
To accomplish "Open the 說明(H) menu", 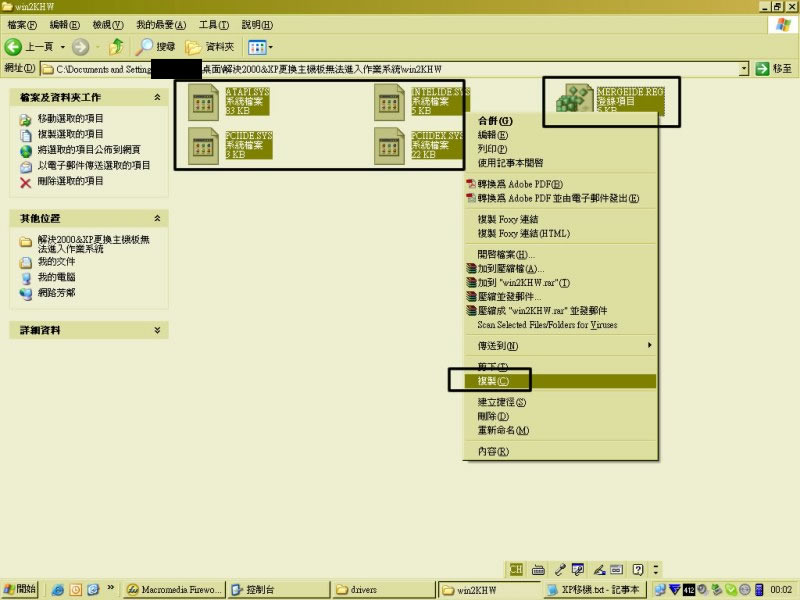I will pos(257,24).
